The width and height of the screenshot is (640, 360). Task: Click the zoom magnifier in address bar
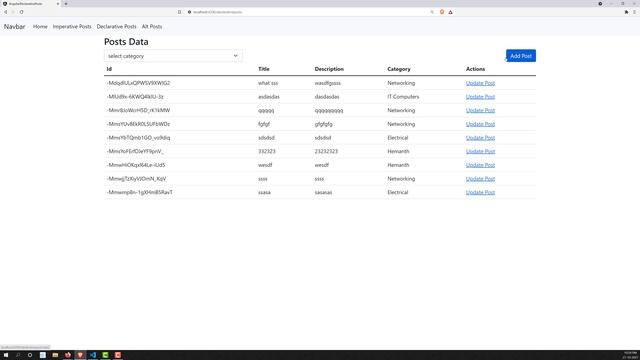pyautogui.click(x=432, y=12)
